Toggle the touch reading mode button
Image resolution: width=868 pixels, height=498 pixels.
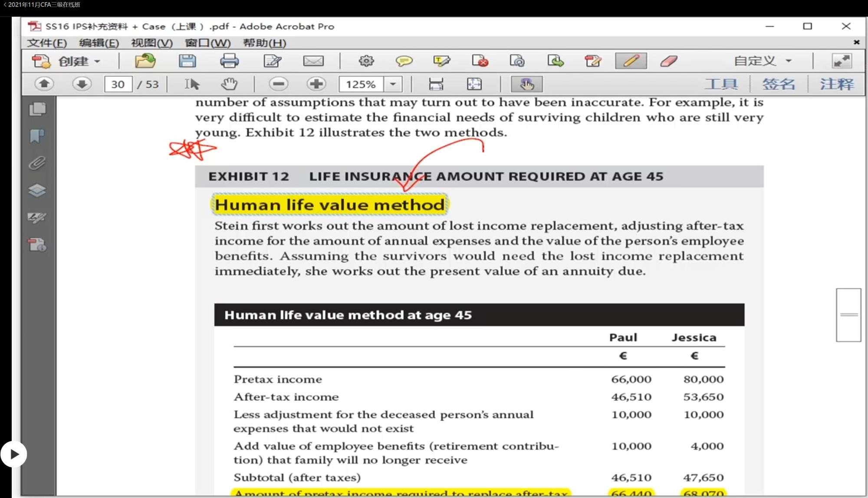pos(526,84)
